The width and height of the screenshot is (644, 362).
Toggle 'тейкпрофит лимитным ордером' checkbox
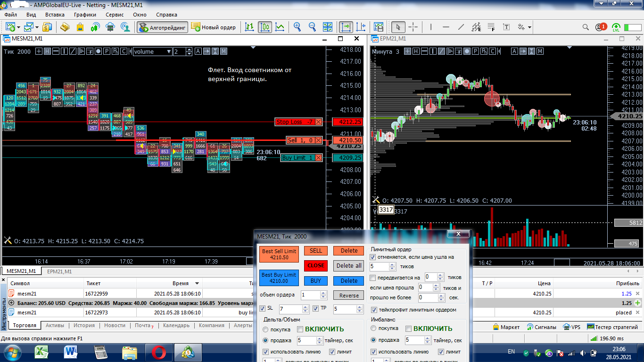click(x=374, y=310)
